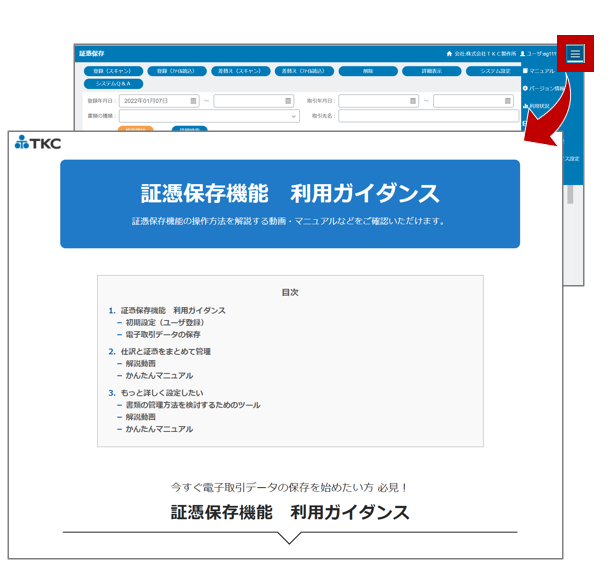The image size is (612, 582).
Task: Click 差替え（スキャン） button
Action: click(x=240, y=71)
